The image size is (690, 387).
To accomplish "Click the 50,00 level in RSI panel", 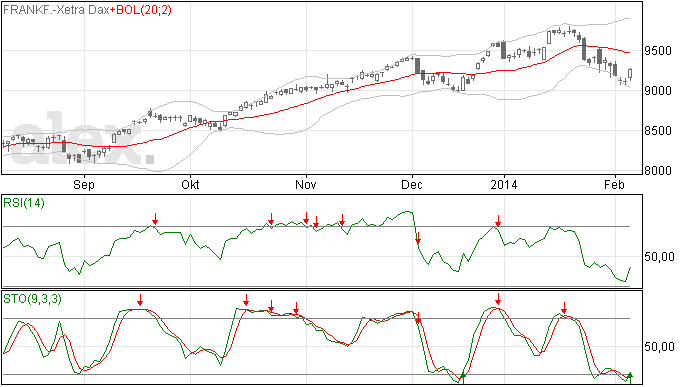I will tap(659, 257).
